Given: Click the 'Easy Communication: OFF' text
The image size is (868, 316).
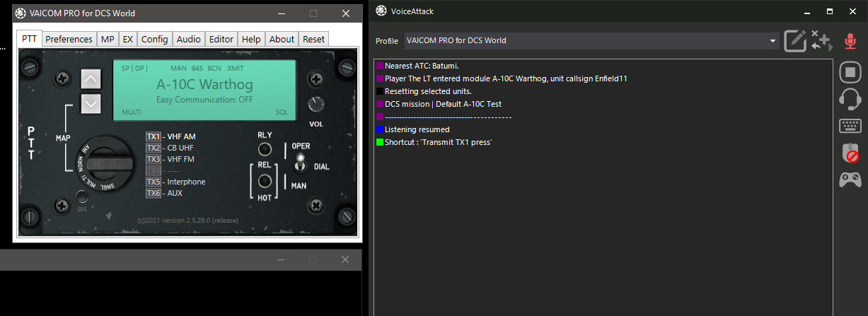Looking at the screenshot, I should pos(204,100).
